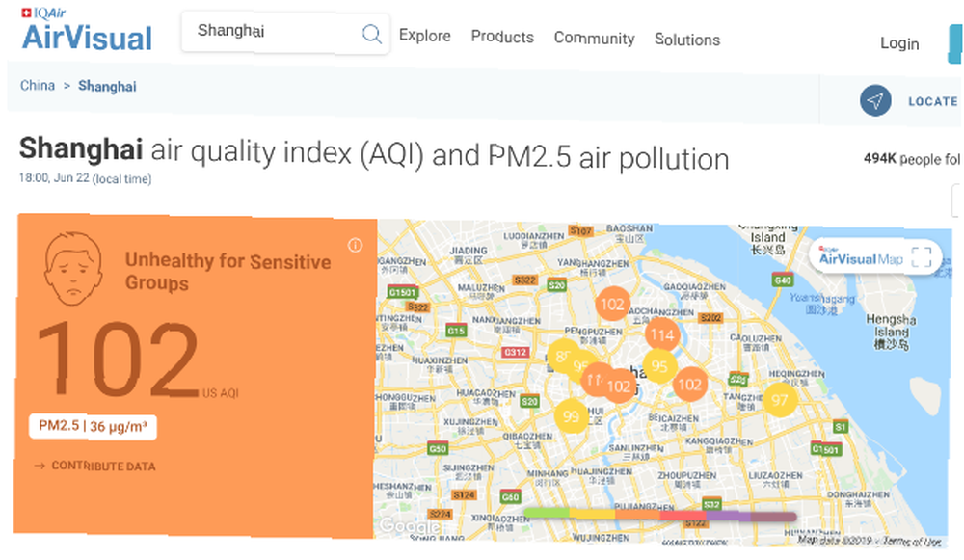Click the S224 road badge on the map

pyautogui.click(x=441, y=514)
